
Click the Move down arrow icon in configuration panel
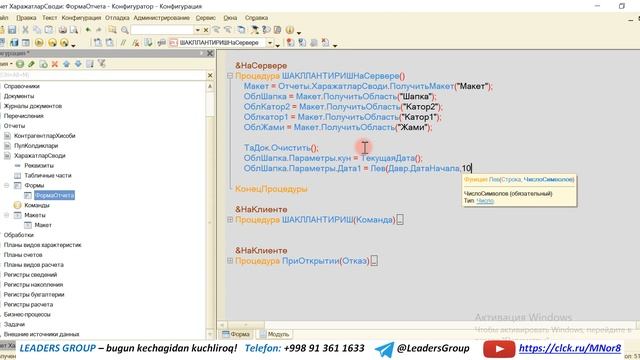pyautogui.click(x=78, y=64)
